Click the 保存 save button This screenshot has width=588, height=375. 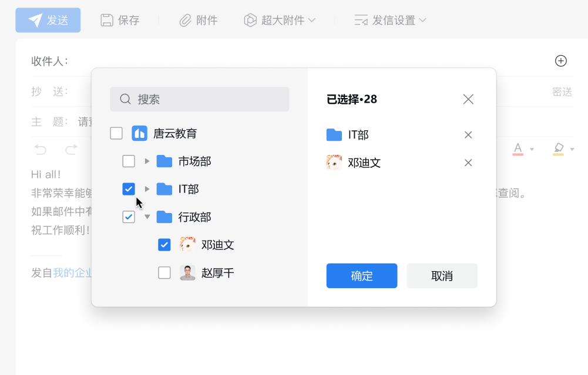click(x=120, y=21)
